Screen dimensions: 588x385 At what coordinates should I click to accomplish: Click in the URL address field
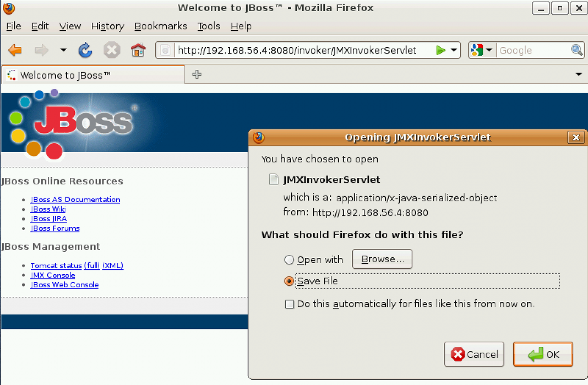[x=303, y=50]
